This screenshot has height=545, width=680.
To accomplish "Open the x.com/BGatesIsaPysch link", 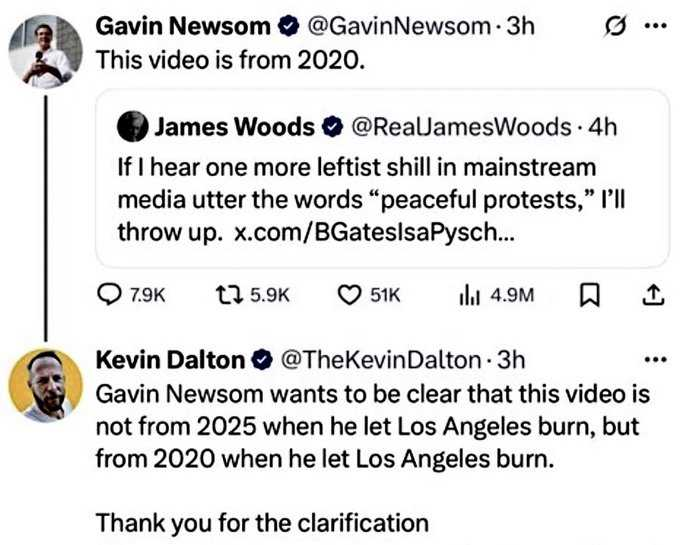I will [x=374, y=232].
